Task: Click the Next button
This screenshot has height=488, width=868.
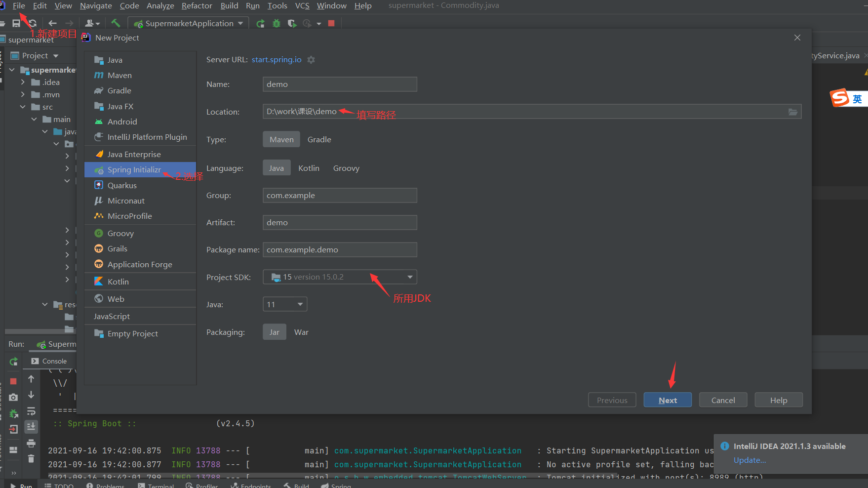Action: click(x=668, y=400)
